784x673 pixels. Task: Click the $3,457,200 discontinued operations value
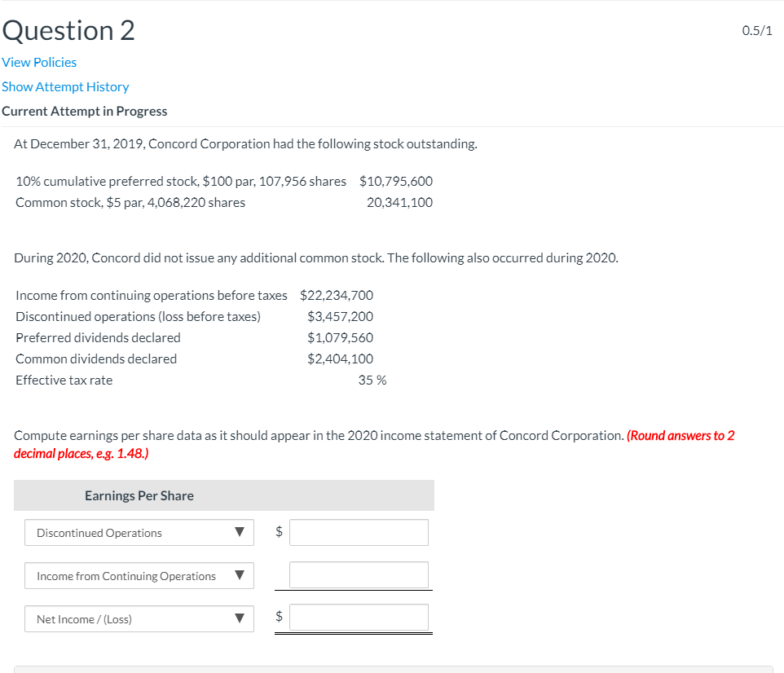pyautogui.click(x=340, y=316)
